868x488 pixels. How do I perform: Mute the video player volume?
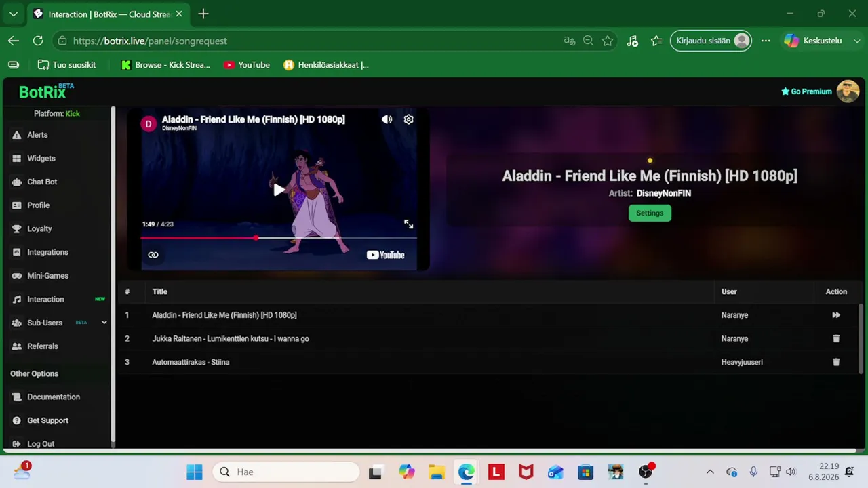coord(387,119)
